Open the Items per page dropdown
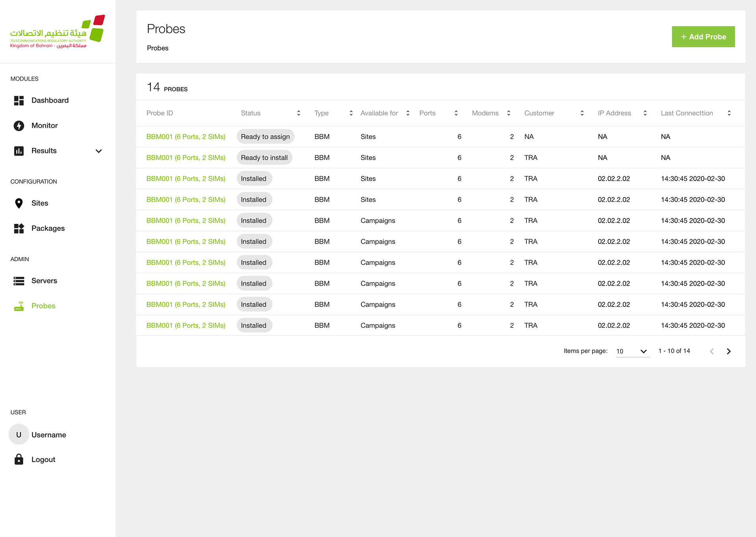 [x=632, y=351]
